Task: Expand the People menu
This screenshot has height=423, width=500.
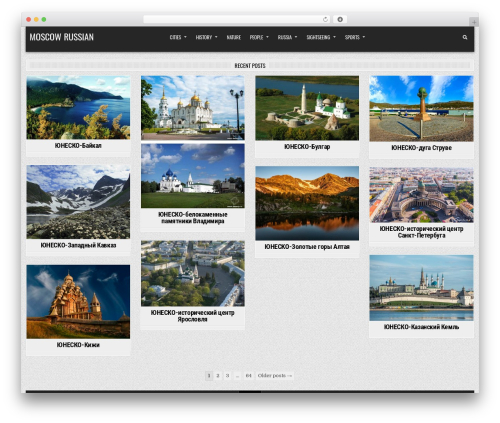Action: coord(259,37)
